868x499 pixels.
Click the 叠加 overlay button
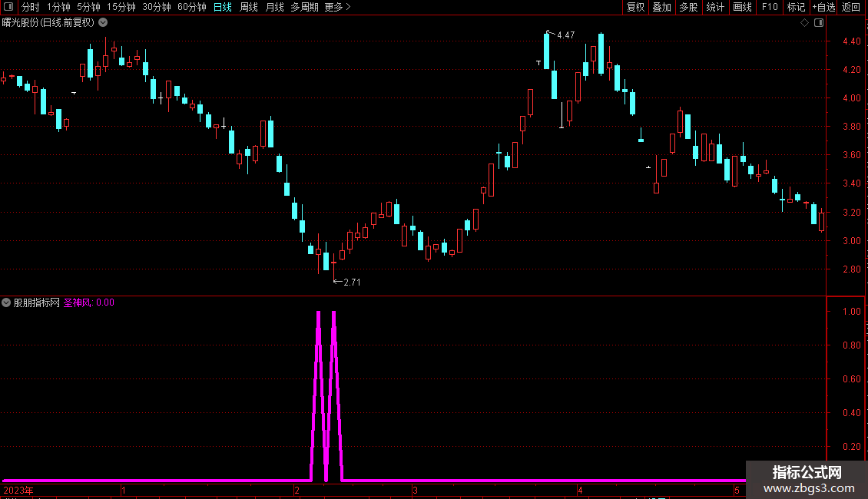point(661,7)
